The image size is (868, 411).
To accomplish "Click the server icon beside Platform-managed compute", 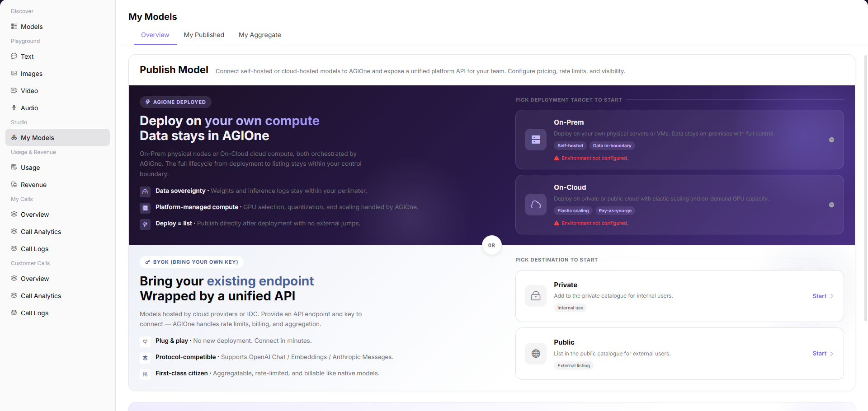I will [145, 208].
